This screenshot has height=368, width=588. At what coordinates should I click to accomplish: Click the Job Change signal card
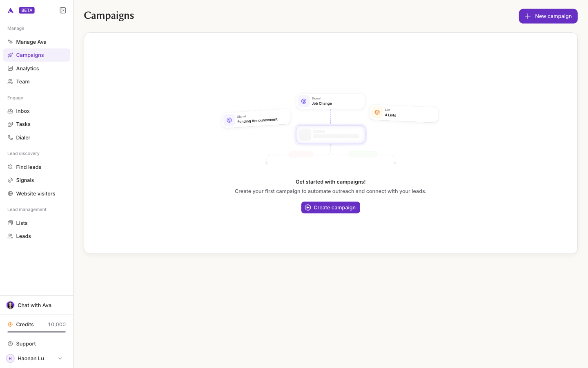coord(330,101)
